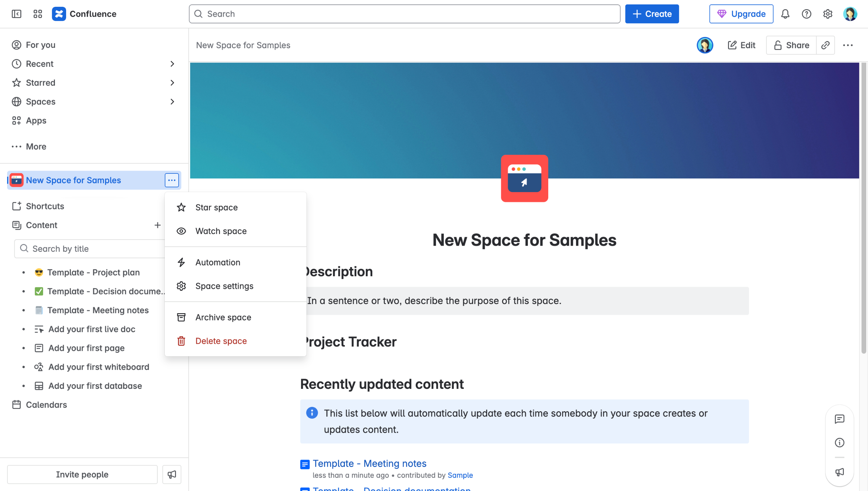Open the Template - Meeting notes link

click(x=370, y=464)
